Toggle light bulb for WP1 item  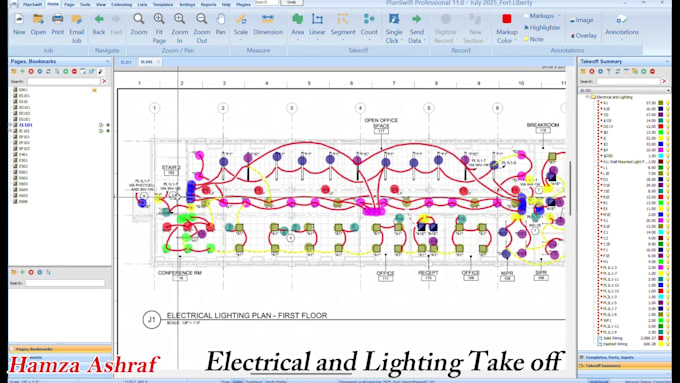668,321
